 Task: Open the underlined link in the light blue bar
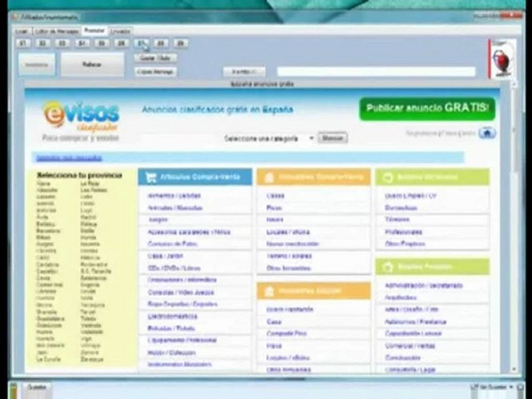(69, 158)
